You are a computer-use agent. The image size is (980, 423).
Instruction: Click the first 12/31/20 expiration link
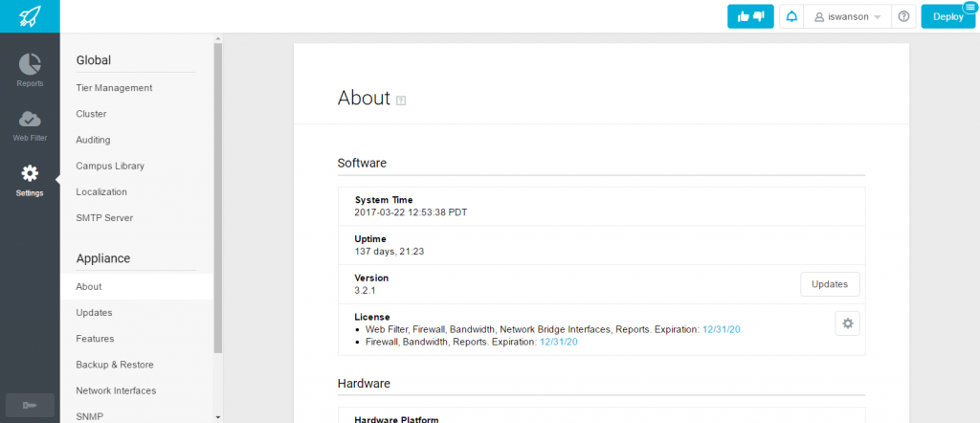tap(722, 328)
